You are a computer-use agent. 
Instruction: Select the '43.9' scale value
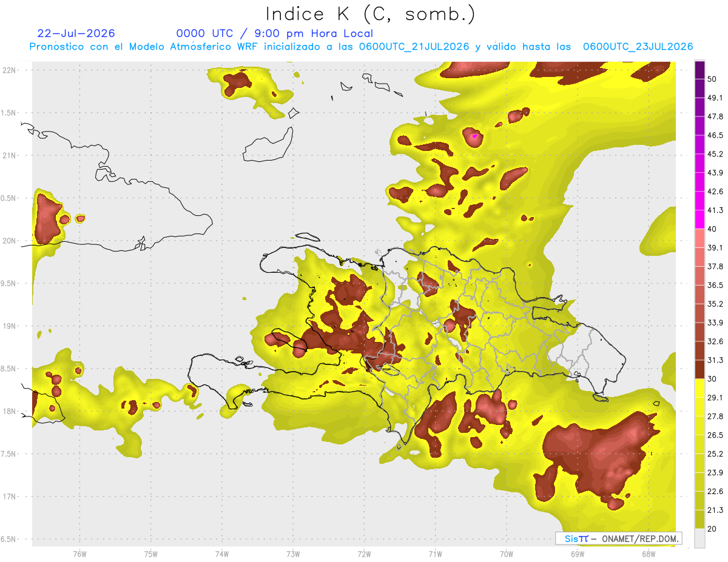coord(715,173)
